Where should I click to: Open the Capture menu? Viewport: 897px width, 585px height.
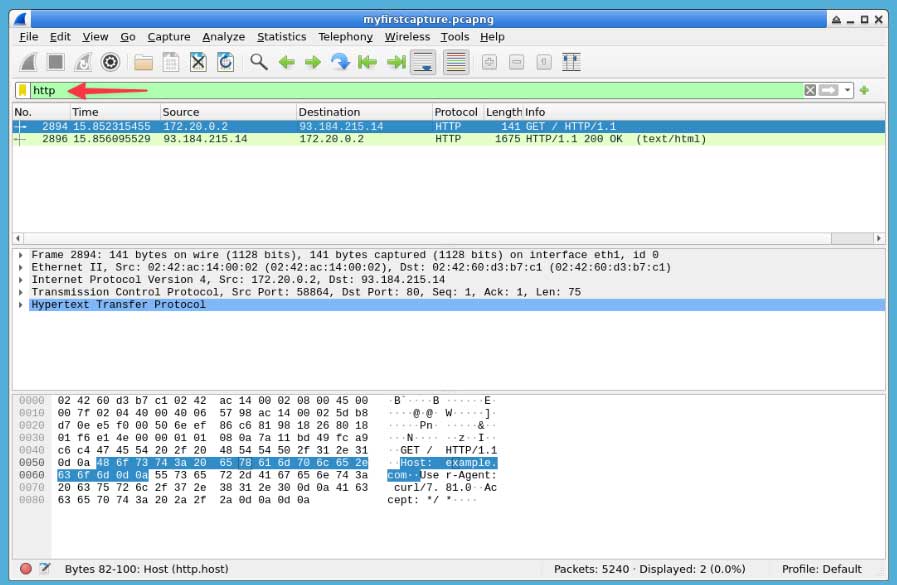tap(169, 37)
